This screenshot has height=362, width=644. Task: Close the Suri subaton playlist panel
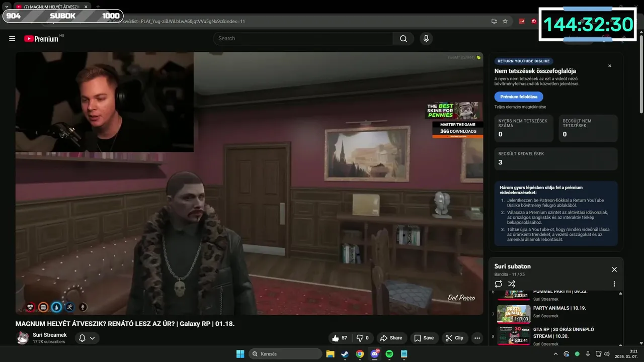pos(614,269)
